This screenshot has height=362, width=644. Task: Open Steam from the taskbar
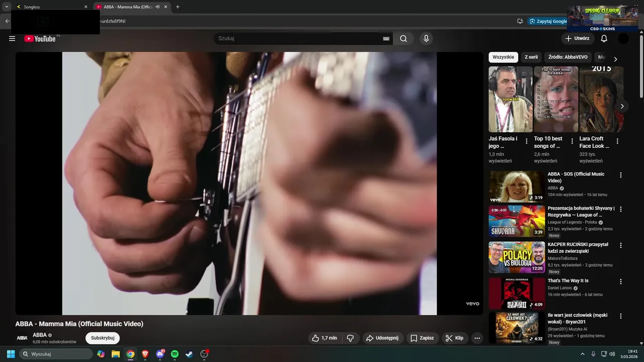click(189, 354)
